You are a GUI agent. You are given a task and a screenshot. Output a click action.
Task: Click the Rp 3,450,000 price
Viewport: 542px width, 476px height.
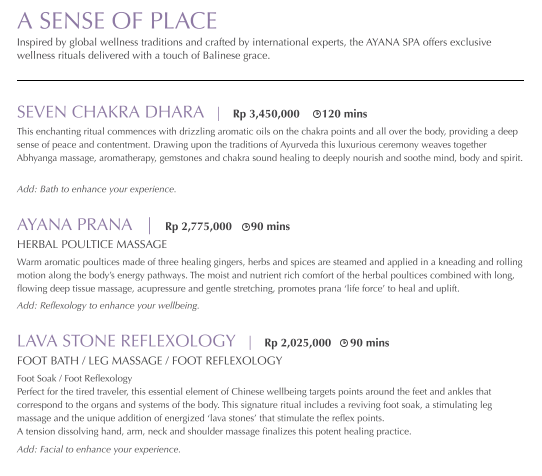point(266,114)
